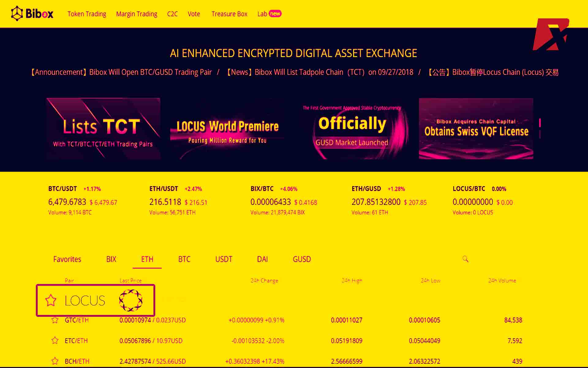Open Margin Trading menu
588x368 pixels.
137,14
